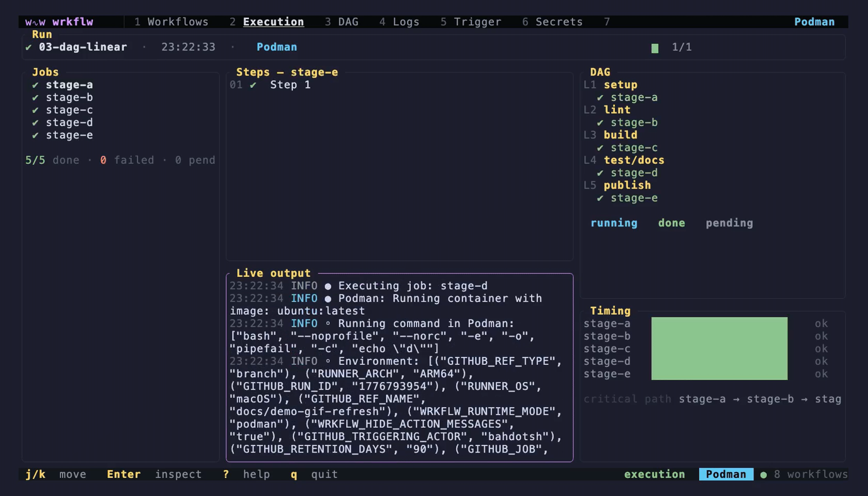Screen dimensions: 868x496
Task: Click the filled bullet icon before Executing job
Action: pos(328,286)
